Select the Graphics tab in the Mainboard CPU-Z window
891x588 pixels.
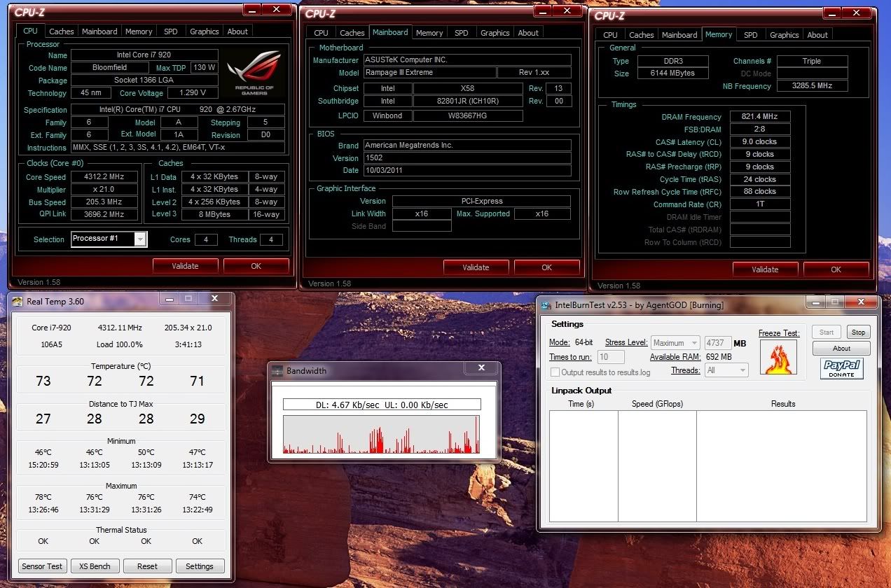495,33
